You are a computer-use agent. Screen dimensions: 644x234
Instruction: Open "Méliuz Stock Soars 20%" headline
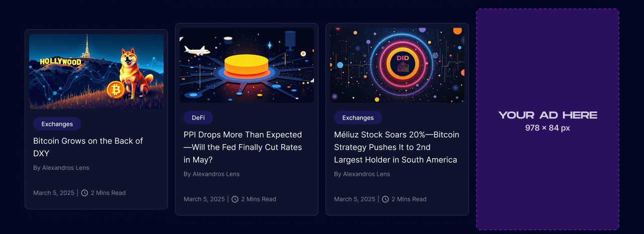[396, 147]
